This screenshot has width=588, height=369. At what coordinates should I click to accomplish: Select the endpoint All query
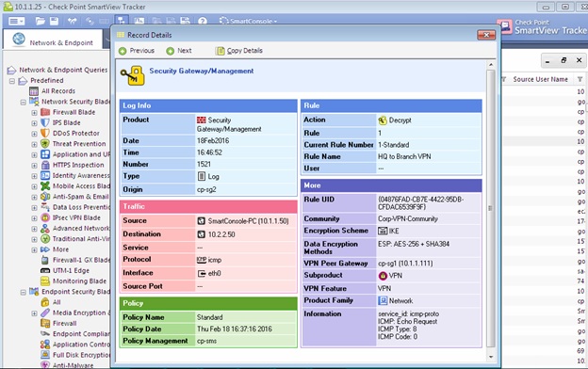[x=57, y=302]
